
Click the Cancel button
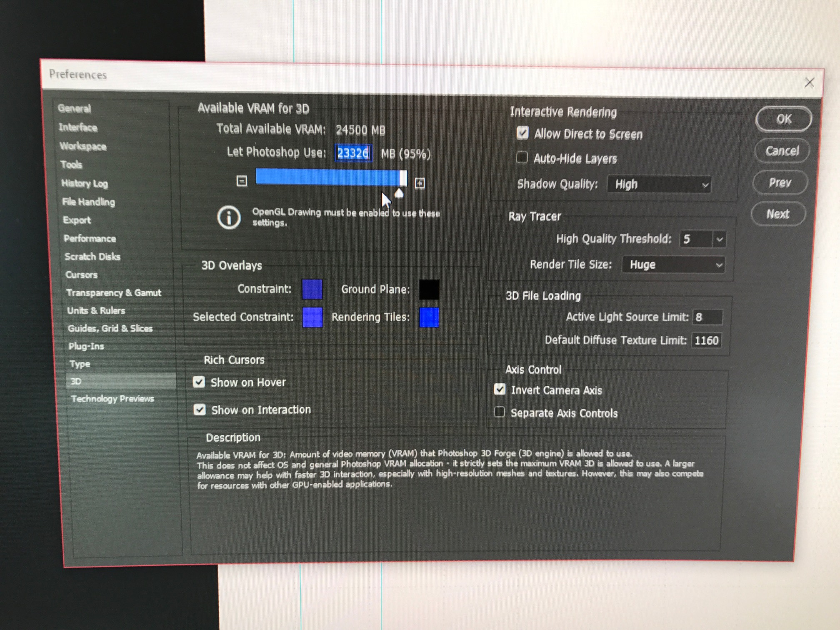pos(782,150)
